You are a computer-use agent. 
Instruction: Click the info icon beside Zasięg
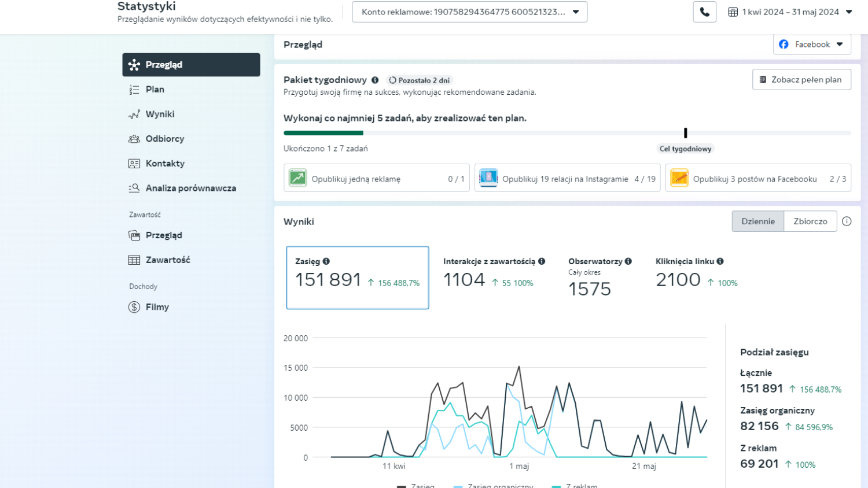[326, 261]
